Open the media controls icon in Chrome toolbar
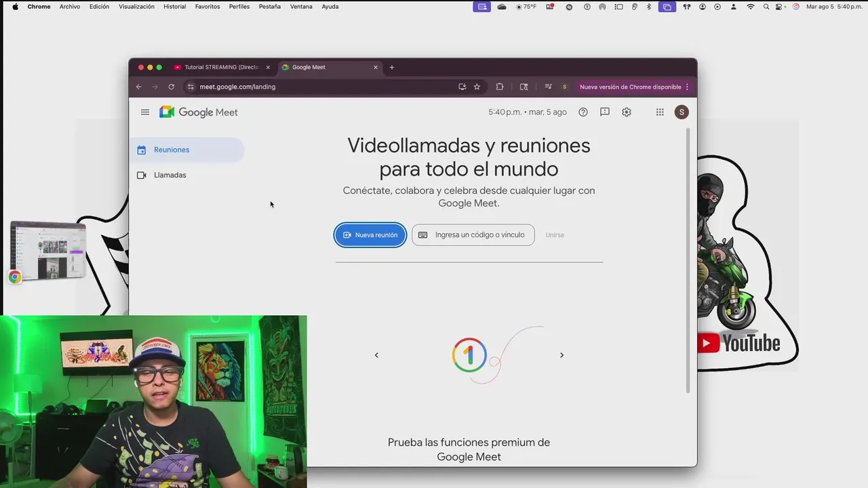The width and height of the screenshot is (868, 488). [548, 87]
